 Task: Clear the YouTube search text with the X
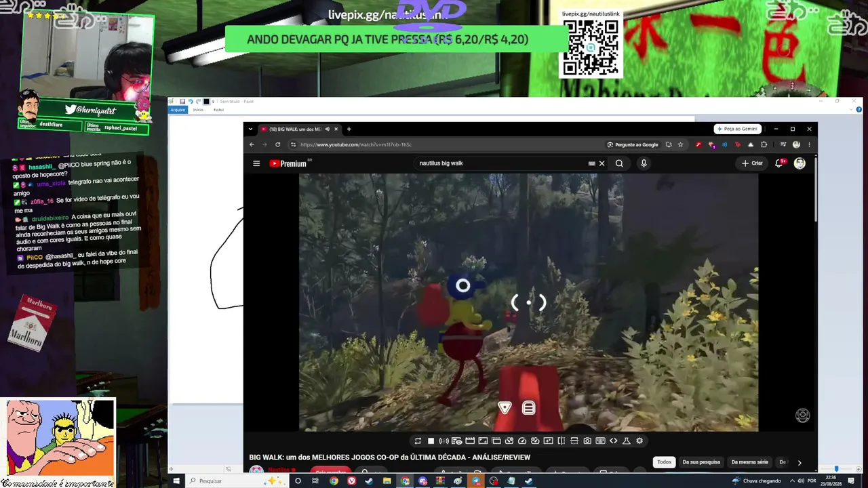coord(601,163)
